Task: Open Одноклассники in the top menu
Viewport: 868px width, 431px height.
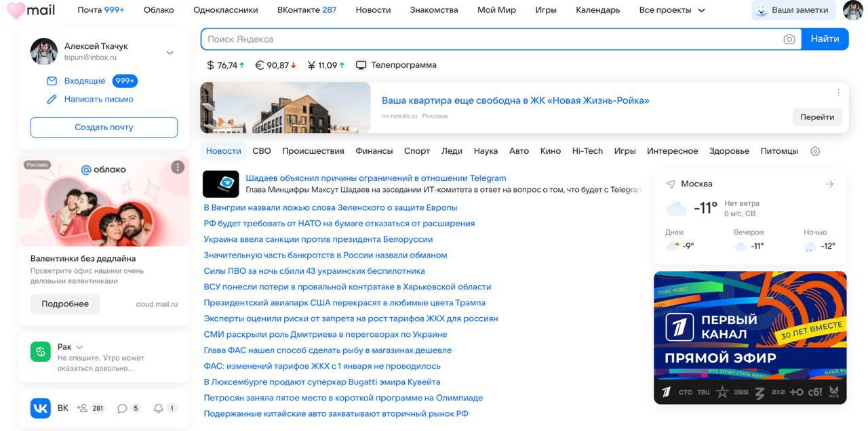Action: (225, 10)
